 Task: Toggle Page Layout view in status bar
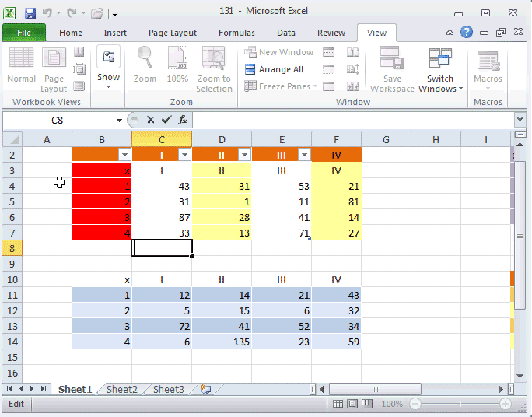[x=352, y=405]
